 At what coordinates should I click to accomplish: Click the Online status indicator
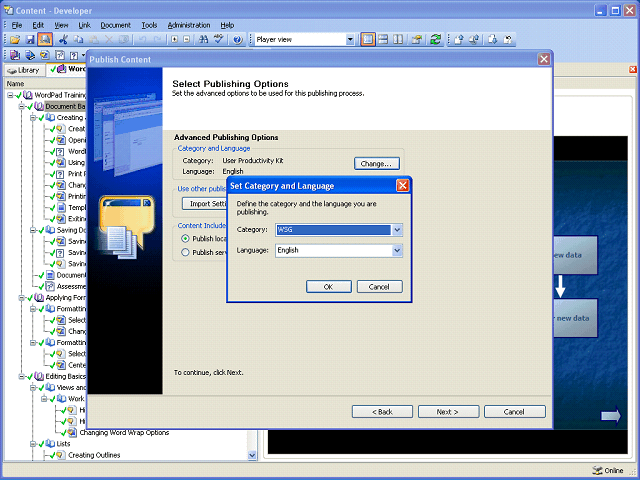(608, 470)
